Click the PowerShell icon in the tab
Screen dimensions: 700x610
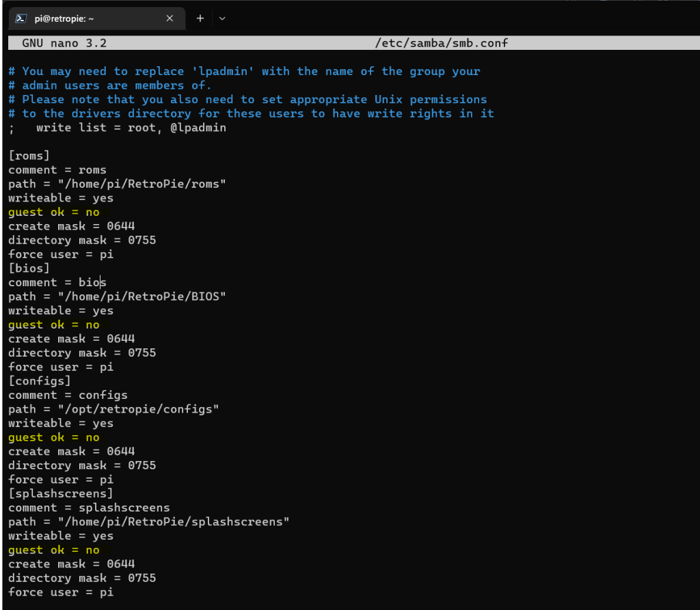pyautogui.click(x=22, y=18)
